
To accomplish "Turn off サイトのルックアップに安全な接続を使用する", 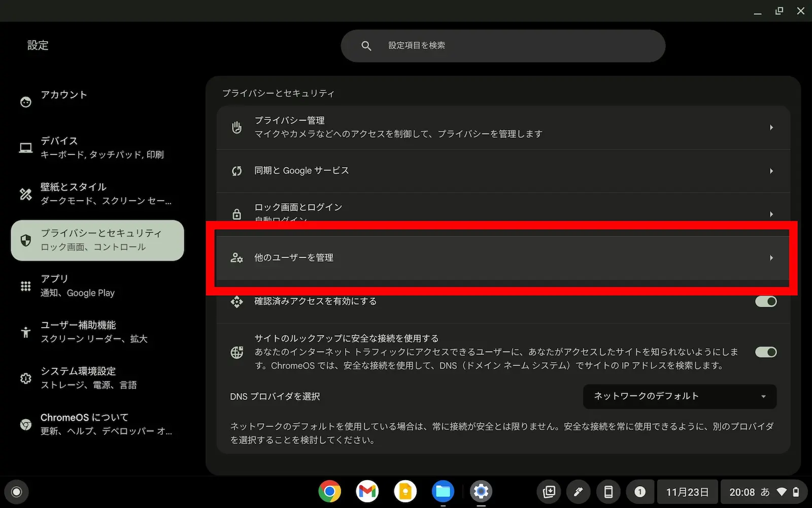I will pos(765,352).
